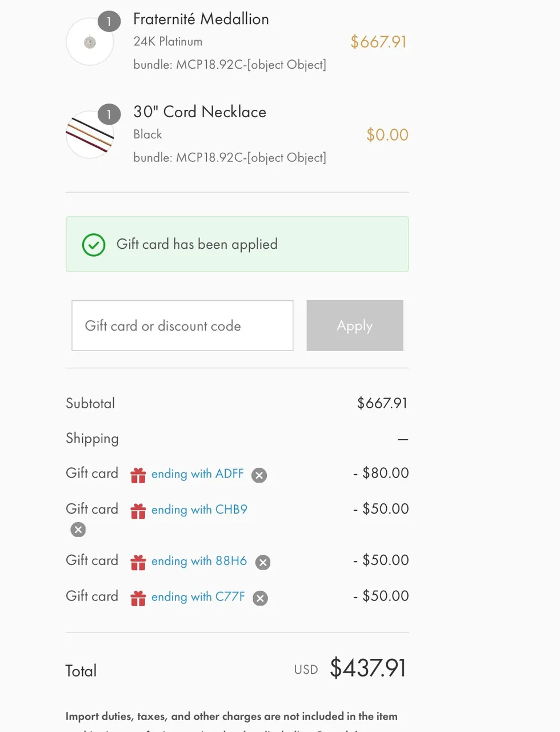The height and width of the screenshot is (732, 560).
Task: Focus the gift card or discount code field
Action: 182,325
